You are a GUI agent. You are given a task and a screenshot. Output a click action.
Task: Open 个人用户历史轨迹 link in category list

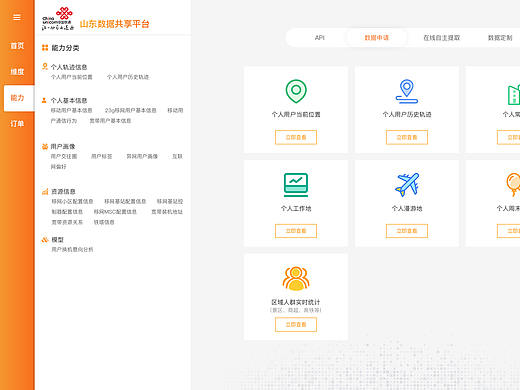point(128,77)
